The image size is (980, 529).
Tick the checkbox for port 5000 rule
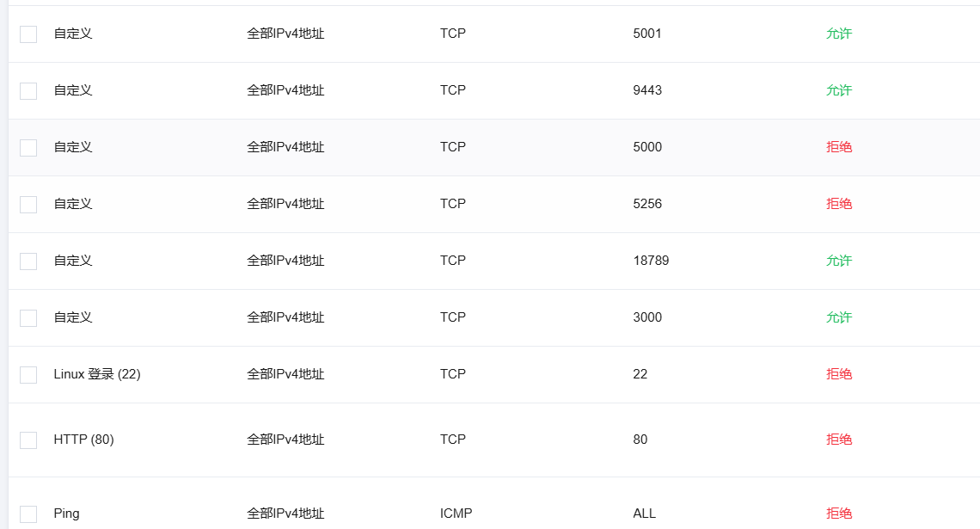coord(28,148)
